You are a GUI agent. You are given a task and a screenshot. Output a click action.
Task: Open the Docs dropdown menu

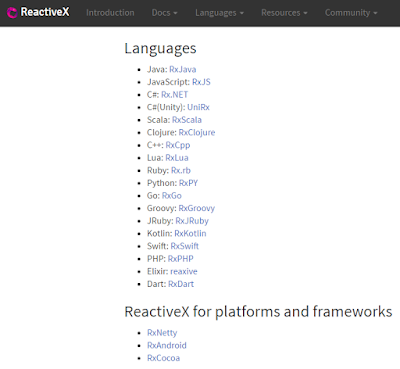164,13
